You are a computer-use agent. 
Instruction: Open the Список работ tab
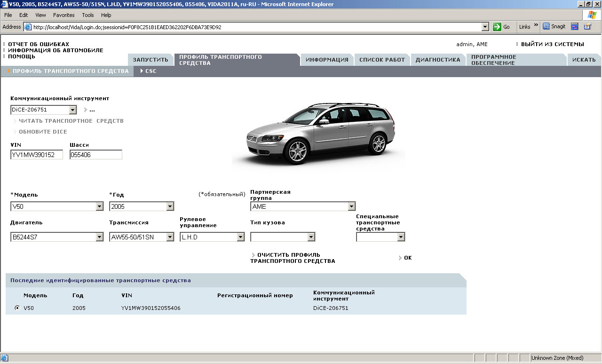click(382, 60)
